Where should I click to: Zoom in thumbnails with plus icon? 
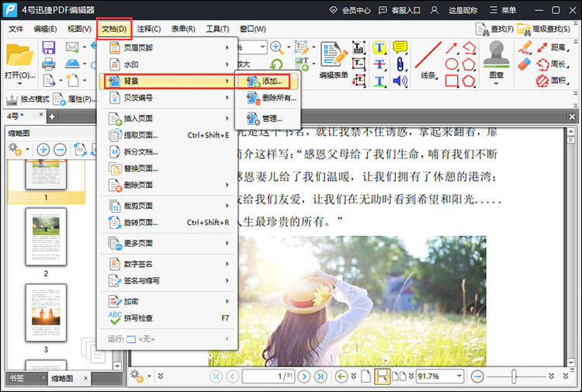pos(43,149)
